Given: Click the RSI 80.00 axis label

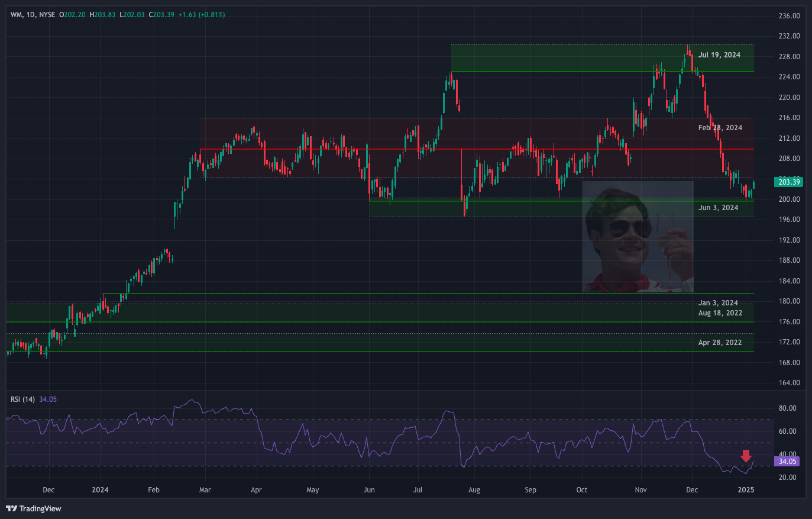Looking at the screenshot, I should [x=787, y=408].
